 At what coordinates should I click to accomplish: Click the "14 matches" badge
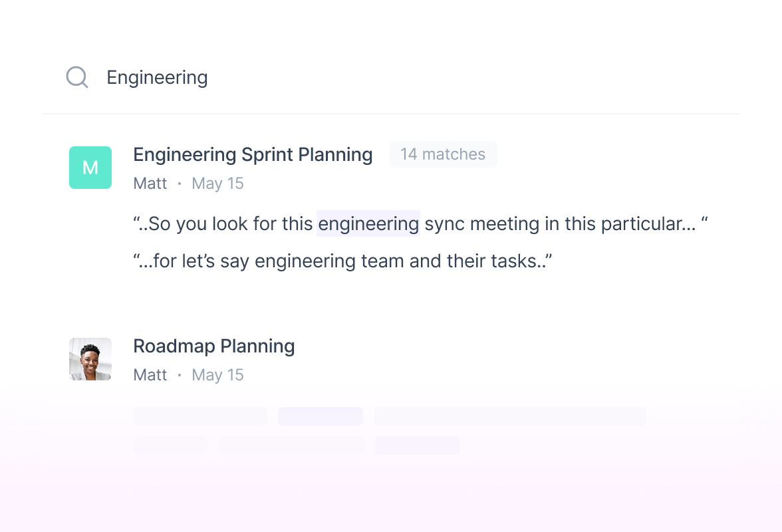tap(443, 154)
